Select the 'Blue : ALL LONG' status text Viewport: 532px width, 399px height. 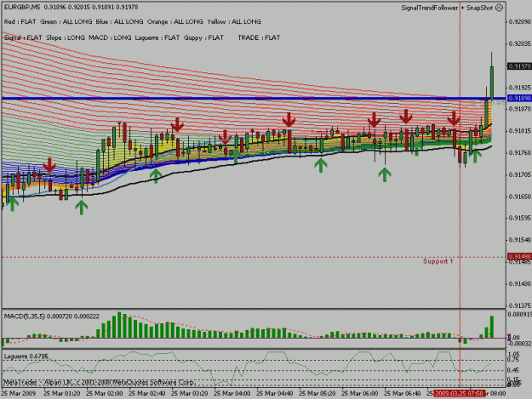pyautogui.click(x=119, y=22)
